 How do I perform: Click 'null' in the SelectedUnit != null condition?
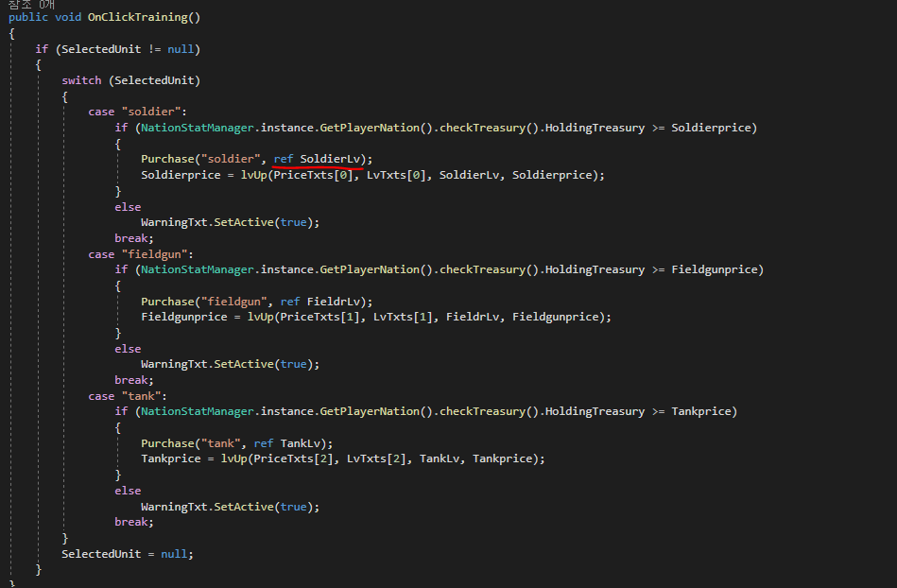(181, 49)
